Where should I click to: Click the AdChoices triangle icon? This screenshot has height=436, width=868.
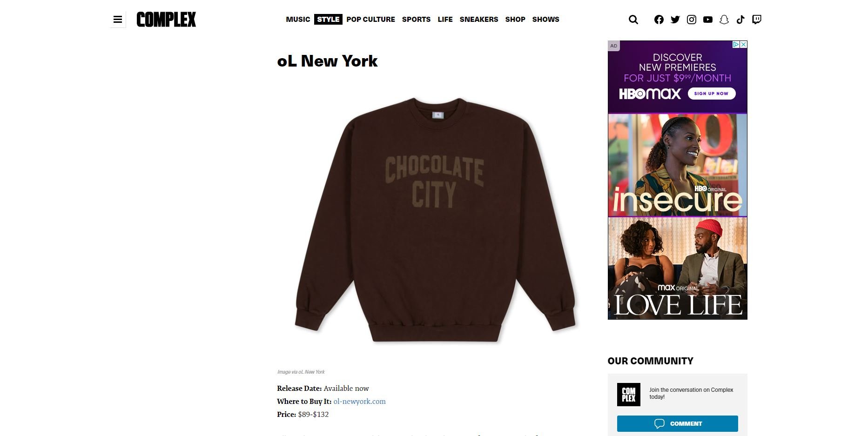pos(736,44)
